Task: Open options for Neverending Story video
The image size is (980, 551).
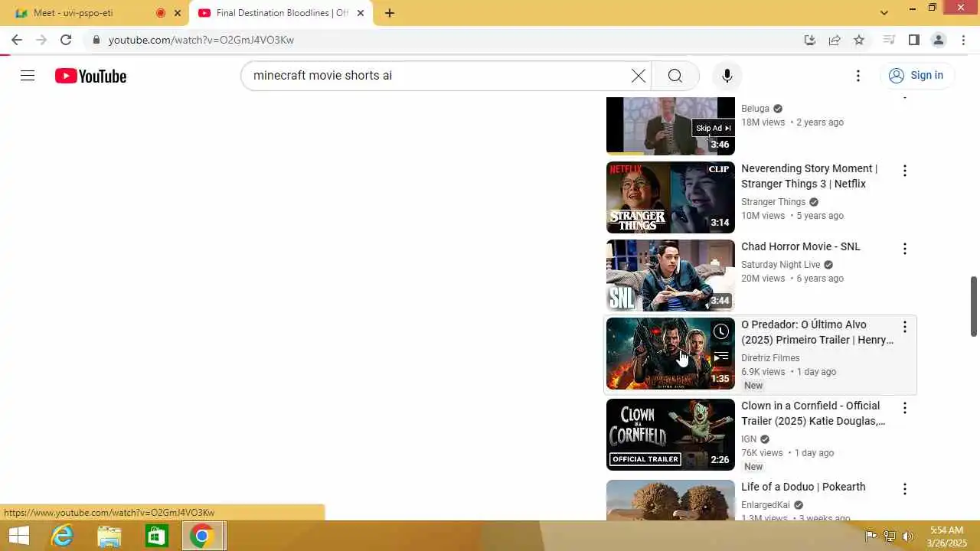Action: 904,171
